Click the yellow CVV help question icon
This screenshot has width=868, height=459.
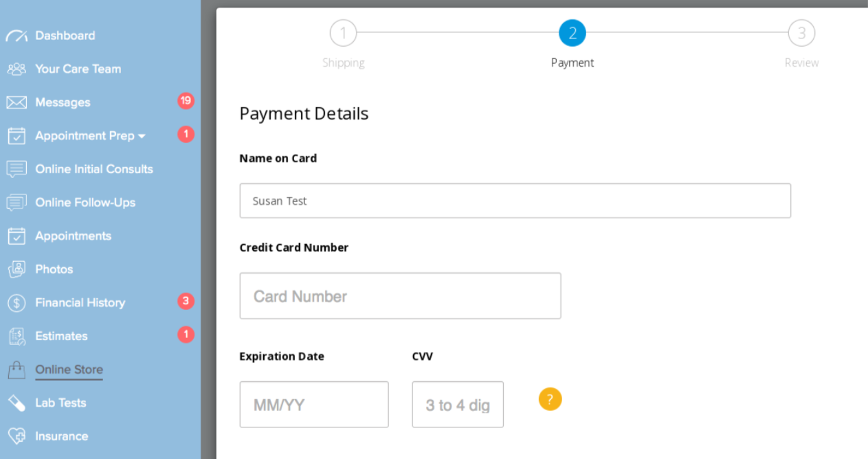point(550,399)
